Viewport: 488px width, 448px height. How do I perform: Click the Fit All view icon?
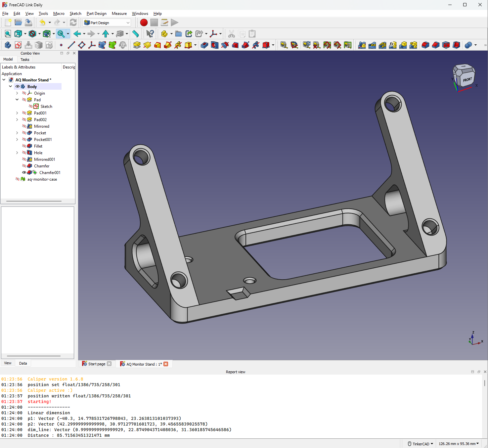8,34
